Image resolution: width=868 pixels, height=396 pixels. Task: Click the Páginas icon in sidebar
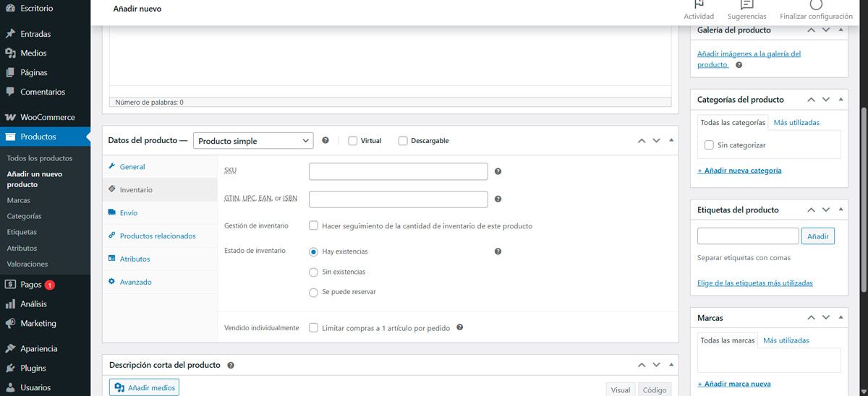tap(10, 73)
